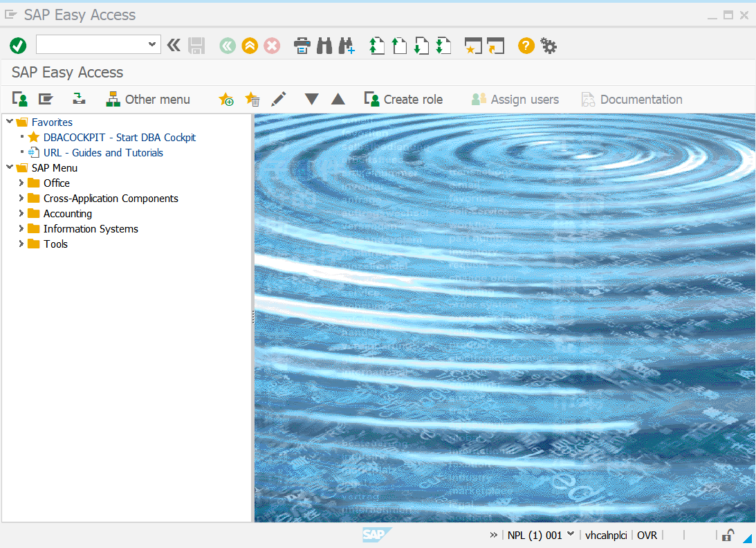Select the Information Systems tree item

[x=91, y=228]
